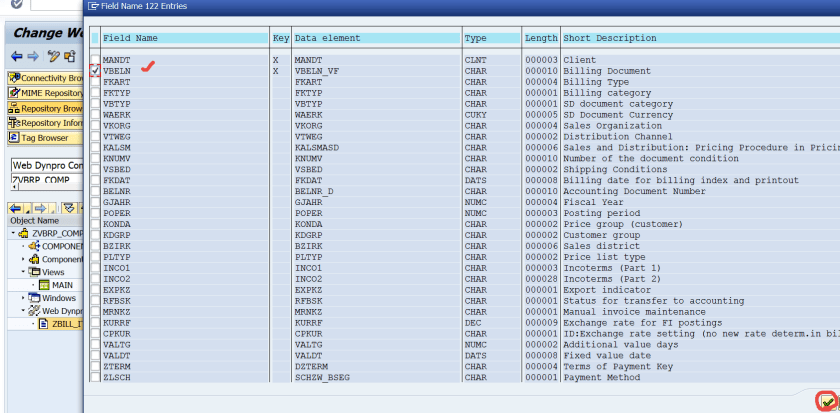This screenshot has height=413, width=840.
Task: Open Tag Browser
Action: 46,138
